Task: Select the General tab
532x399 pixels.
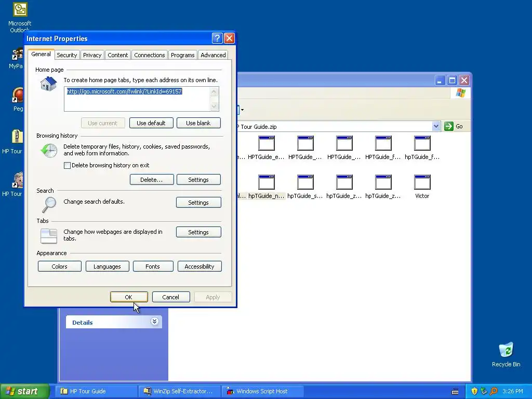Action: pos(41,54)
